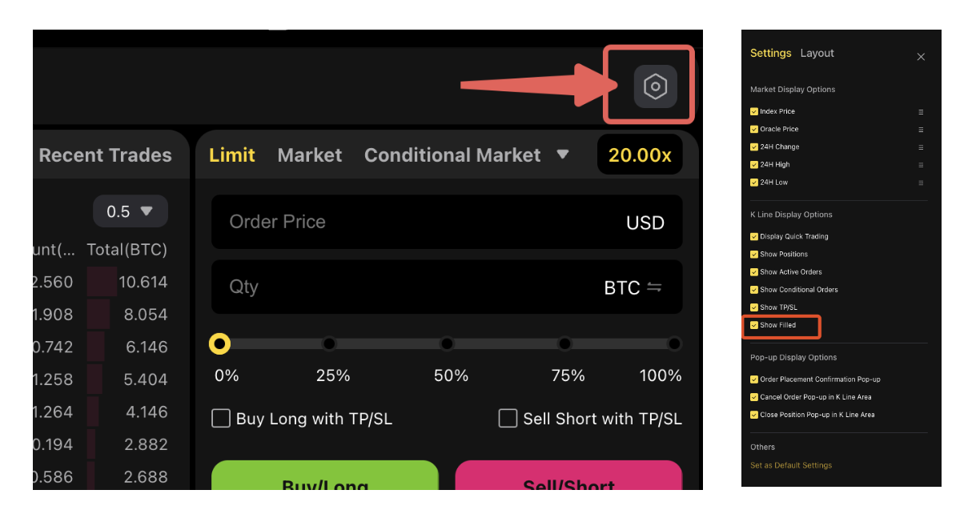Grab reorder handle beside 24H Low
Image resolution: width=980 pixels, height=522 pixels.
pyautogui.click(x=921, y=183)
